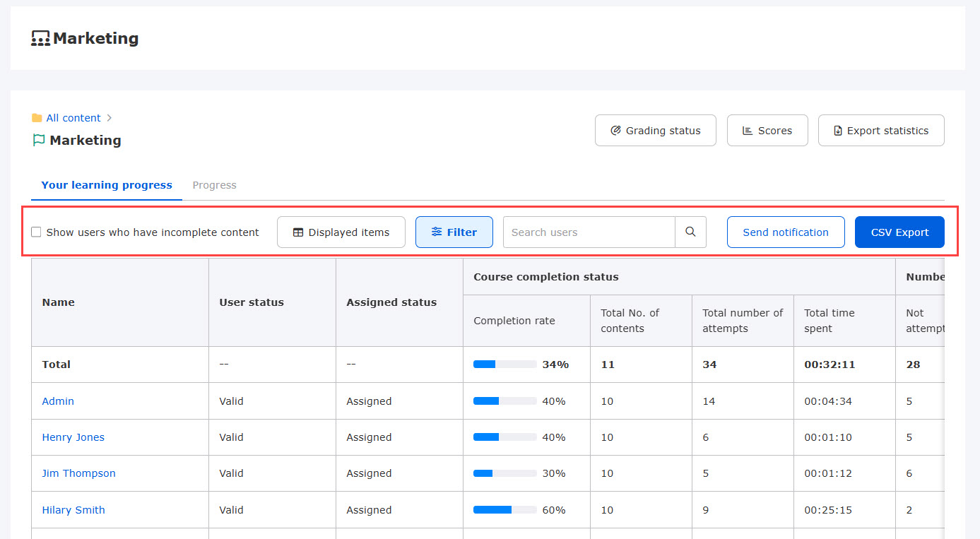Screen dimensions: 980x539
Task: Click the green flag icon beside Marketing
Action: click(x=38, y=141)
